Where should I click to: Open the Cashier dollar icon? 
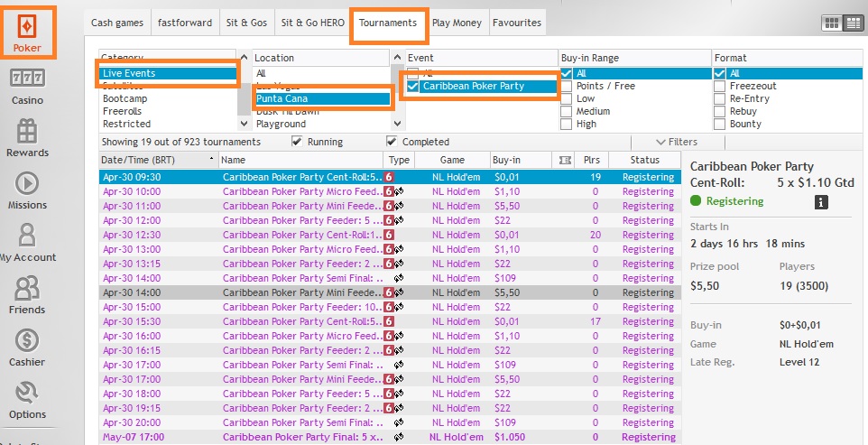coord(27,340)
